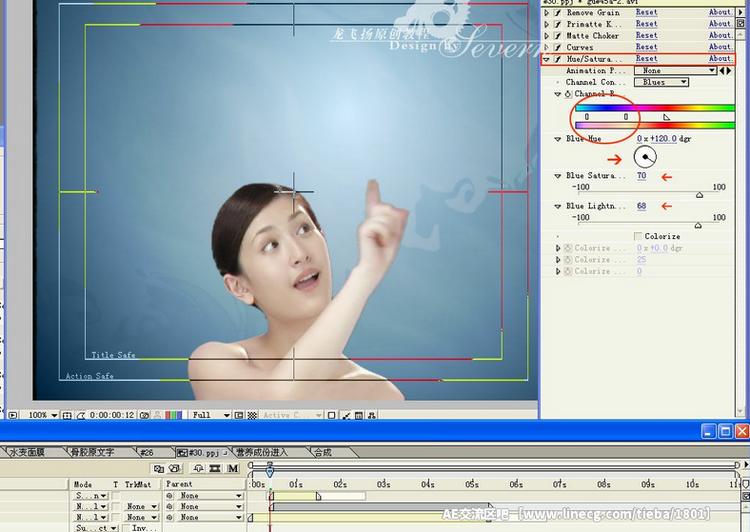
Task: Click the current timecode 0:00:00:12
Action: pyautogui.click(x=112, y=415)
